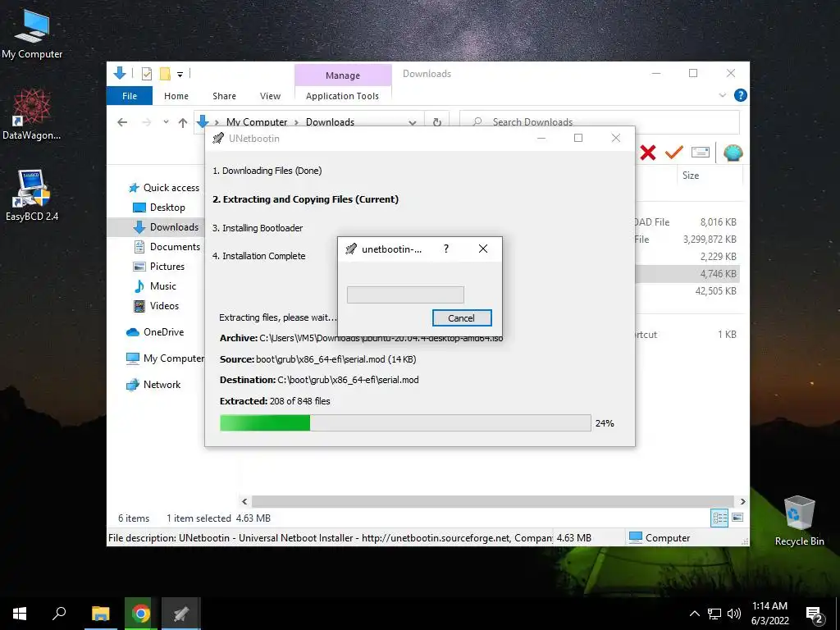Click the scrollbar's left arrow

click(x=244, y=501)
